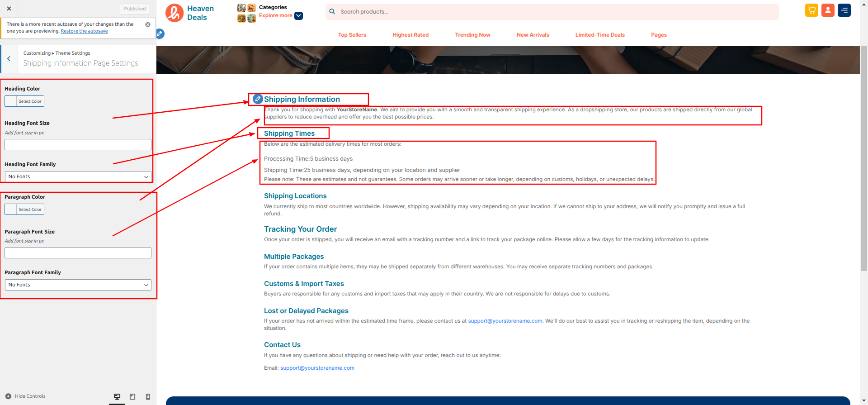The image size is (868, 405).
Task: Open the blue hamburger menu icon
Action: coord(844,10)
